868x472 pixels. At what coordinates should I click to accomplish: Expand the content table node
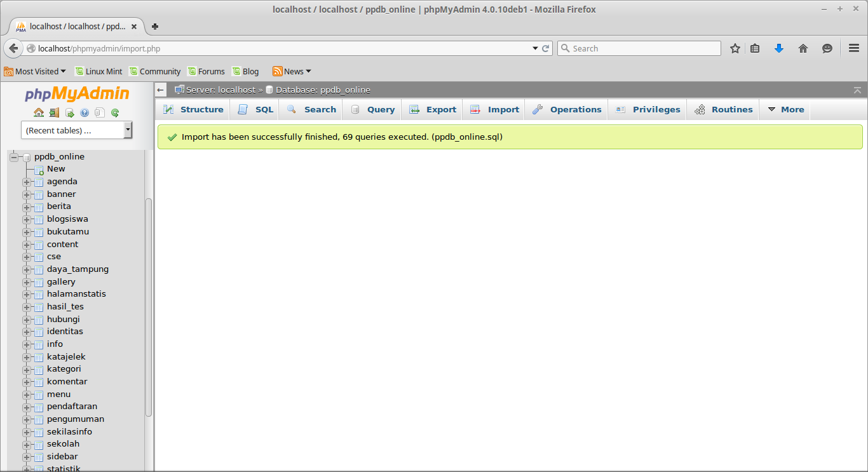coord(27,245)
